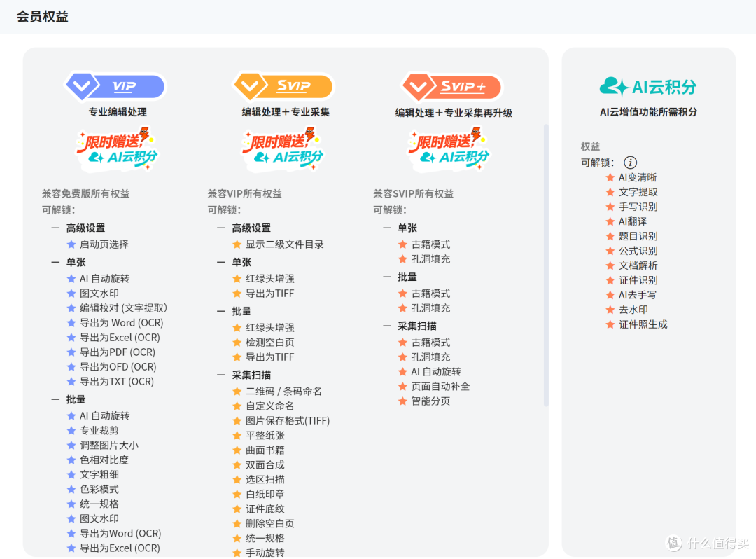Click the 限时赠送 AI云积分 sticker under SVIP+
This screenshot has height=559, width=756.
pos(449,149)
